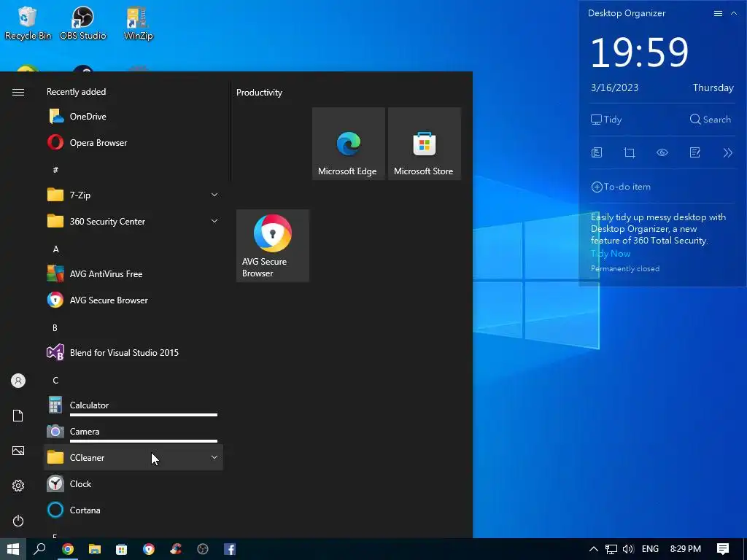Open the volume control in system tray
The image size is (747, 560).
[x=628, y=549]
